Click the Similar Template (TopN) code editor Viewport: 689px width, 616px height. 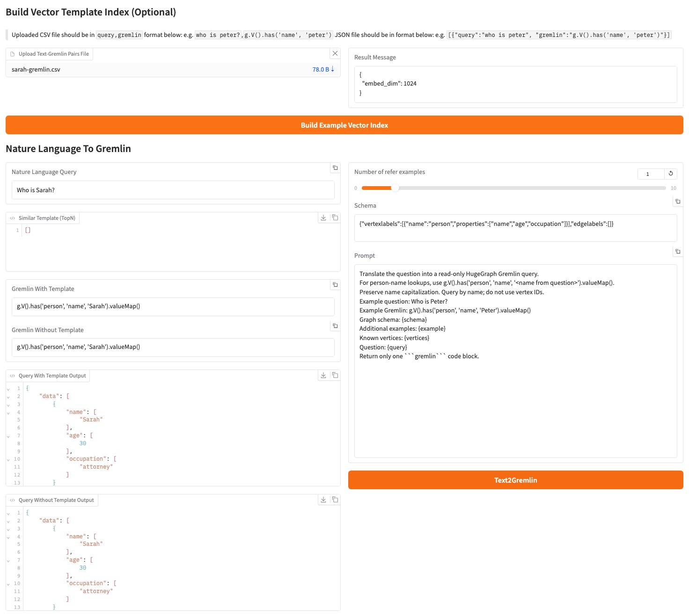coord(173,248)
